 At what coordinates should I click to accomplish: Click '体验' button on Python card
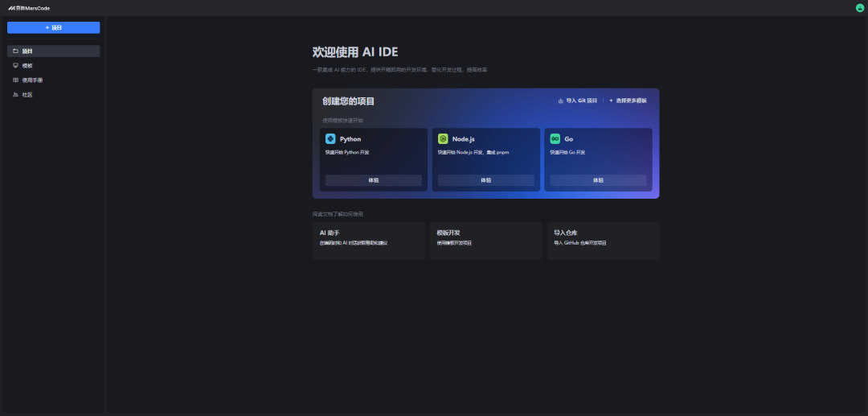point(374,180)
